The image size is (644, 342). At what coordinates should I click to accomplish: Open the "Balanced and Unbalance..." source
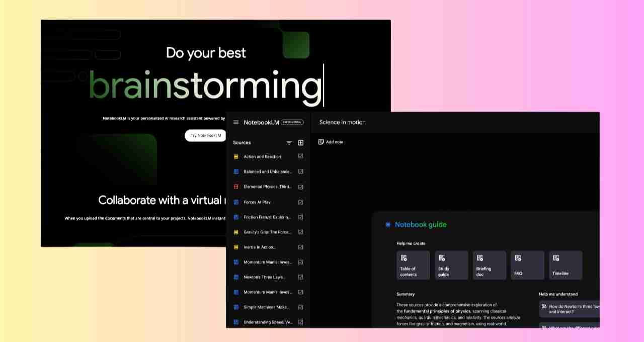pyautogui.click(x=268, y=172)
